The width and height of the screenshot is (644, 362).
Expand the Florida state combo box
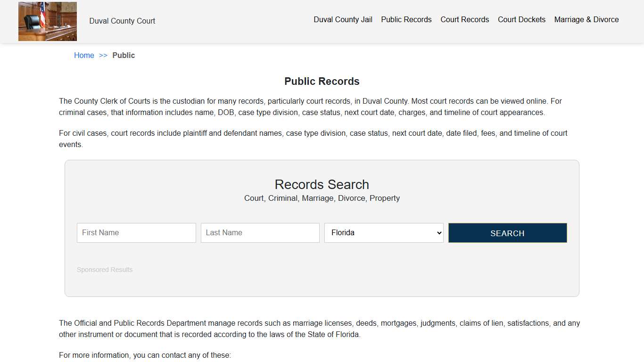[383, 232]
